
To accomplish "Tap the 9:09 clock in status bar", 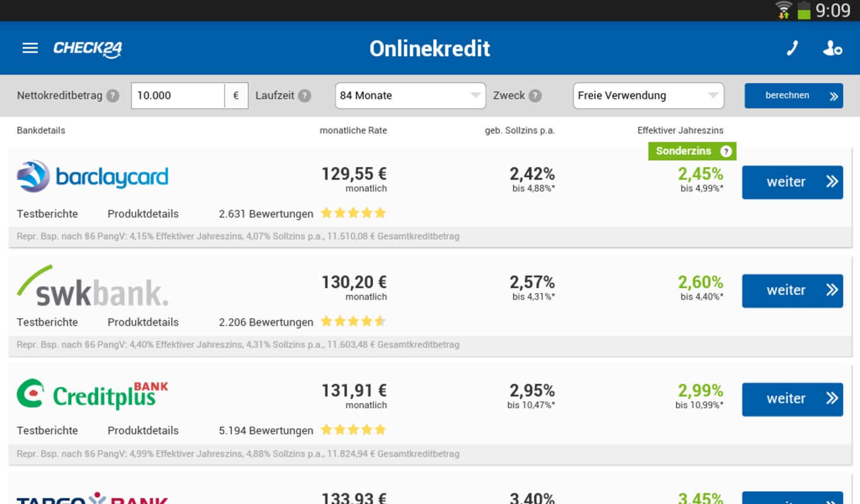I will click(833, 10).
